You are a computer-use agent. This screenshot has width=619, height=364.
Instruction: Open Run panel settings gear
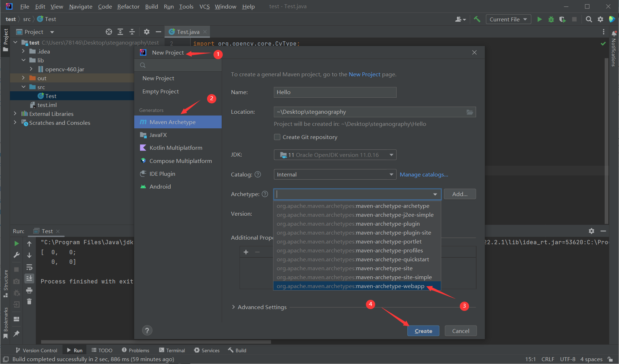pyautogui.click(x=592, y=231)
